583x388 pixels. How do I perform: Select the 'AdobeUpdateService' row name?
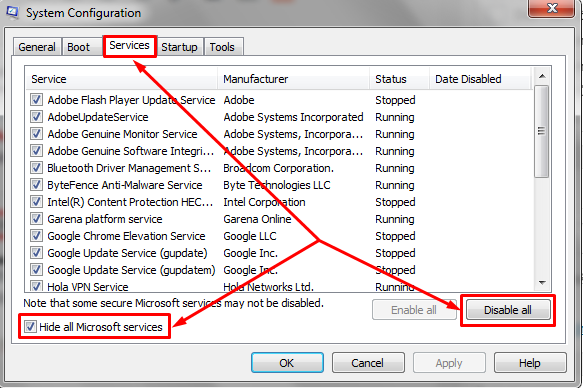click(x=98, y=117)
